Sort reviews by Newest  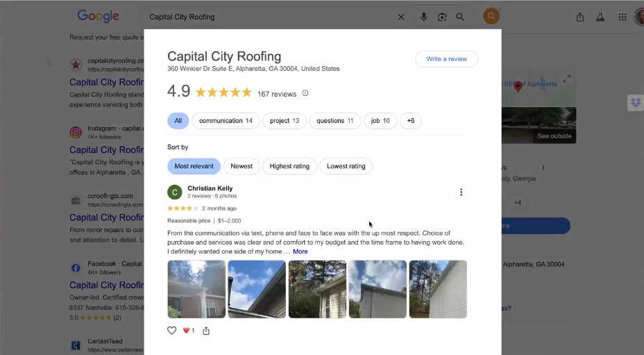point(241,166)
